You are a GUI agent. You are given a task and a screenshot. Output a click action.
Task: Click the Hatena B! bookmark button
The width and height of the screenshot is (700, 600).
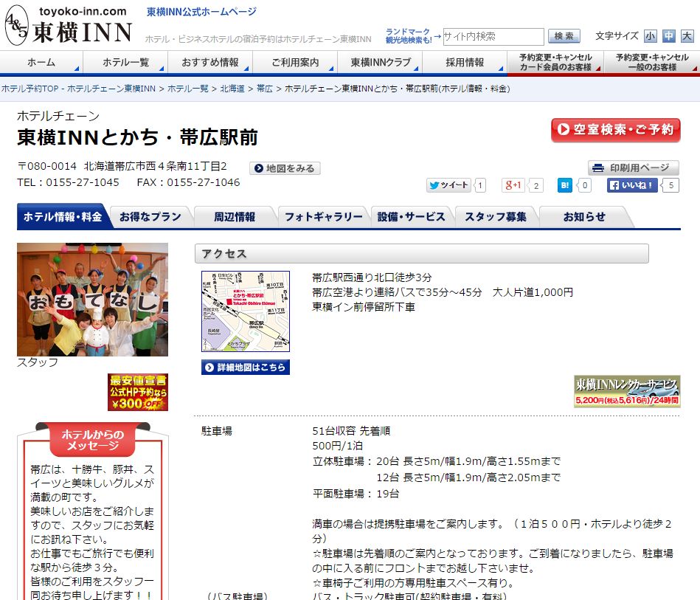[565, 185]
